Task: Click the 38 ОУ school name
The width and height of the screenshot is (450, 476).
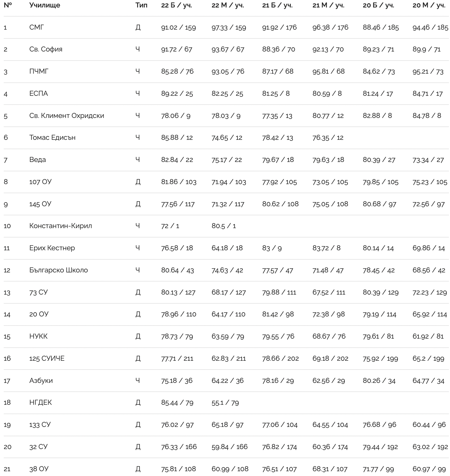Action: 39,469
